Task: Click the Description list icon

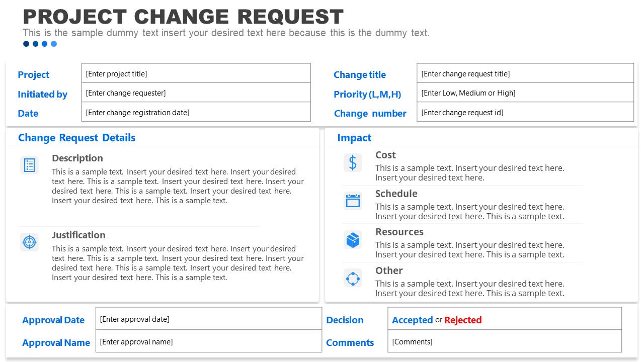Action: [x=29, y=165]
